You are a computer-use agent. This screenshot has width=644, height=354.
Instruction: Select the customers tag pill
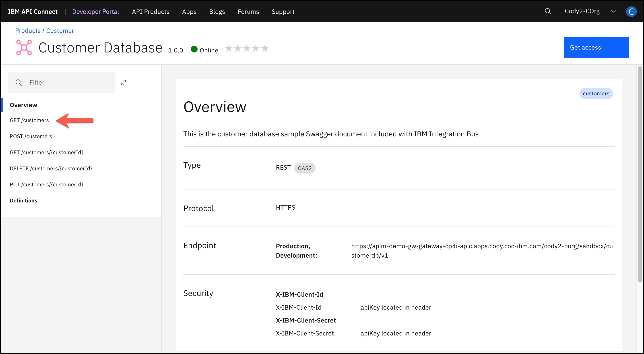tap(596, 94)
